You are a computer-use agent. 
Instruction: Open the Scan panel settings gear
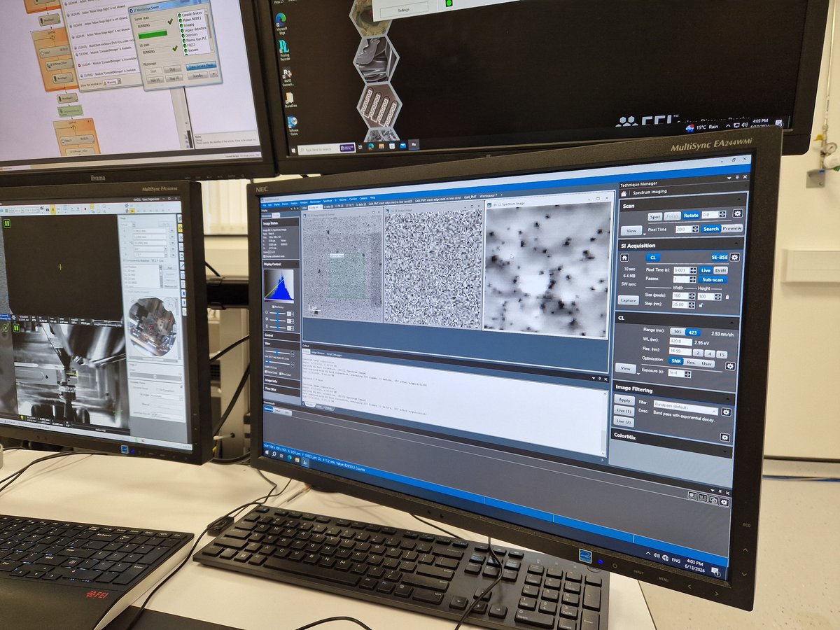point(738,213)
